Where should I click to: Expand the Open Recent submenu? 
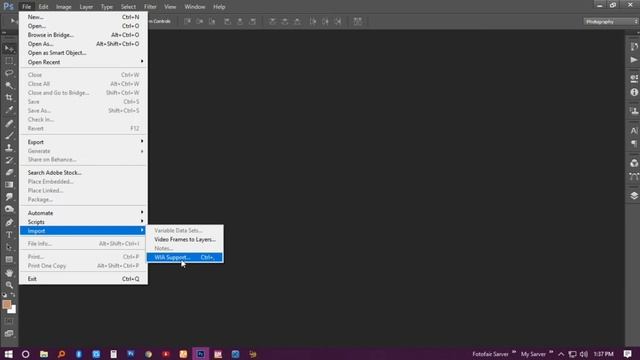point(83,62)
